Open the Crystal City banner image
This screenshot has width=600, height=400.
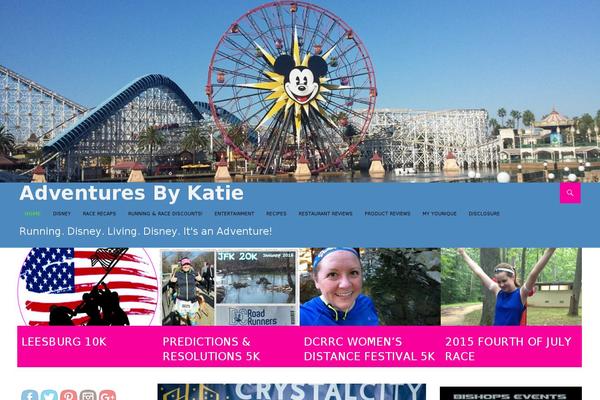click(292, 392)
